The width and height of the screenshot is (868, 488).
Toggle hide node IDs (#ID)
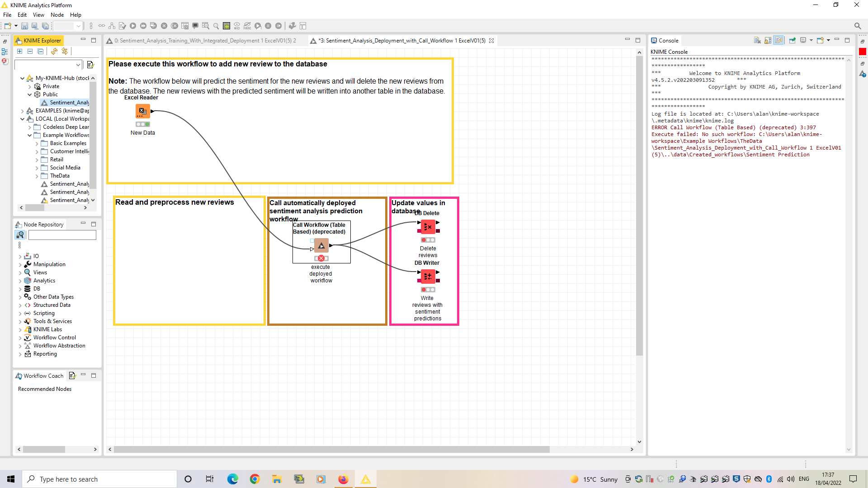pos(237,26)
